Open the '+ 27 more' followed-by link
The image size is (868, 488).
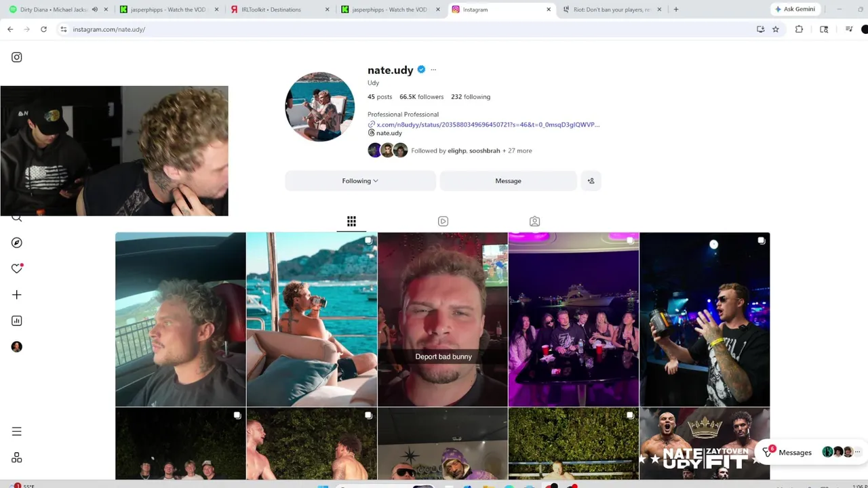coord(517,150)
